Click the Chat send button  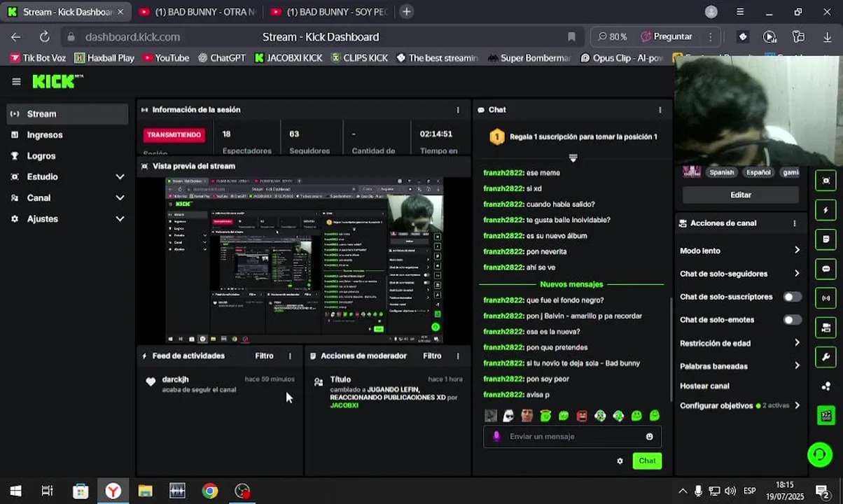click(x=647, y=461)
